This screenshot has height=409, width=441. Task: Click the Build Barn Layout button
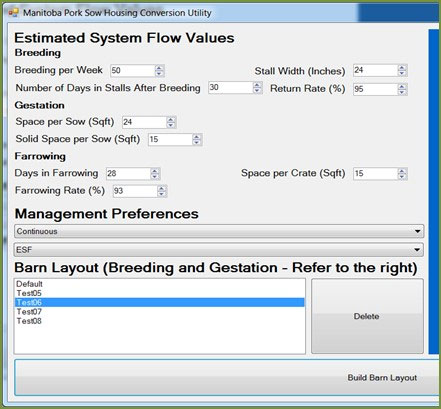coord(227,377)
